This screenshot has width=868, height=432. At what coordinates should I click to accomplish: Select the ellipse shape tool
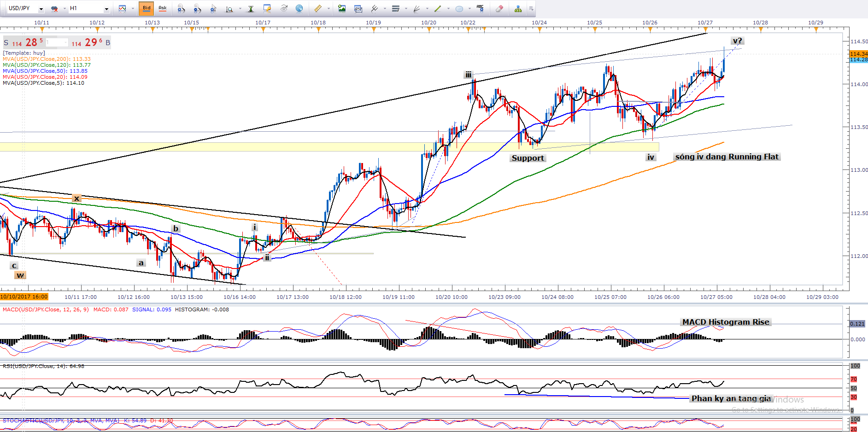(x=459, y=8)
